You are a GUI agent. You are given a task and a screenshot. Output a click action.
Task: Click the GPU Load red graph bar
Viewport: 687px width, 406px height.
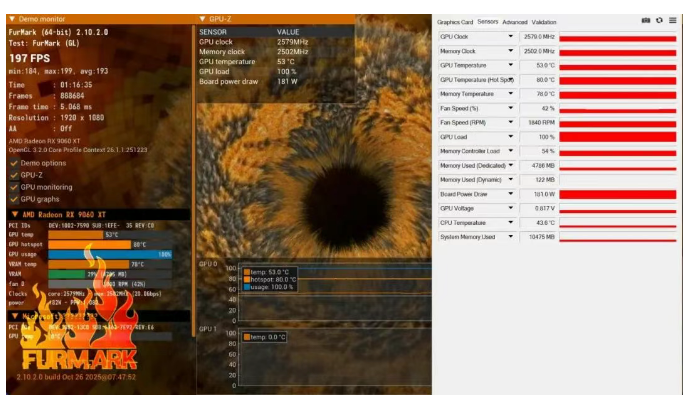tap(617, 137)
